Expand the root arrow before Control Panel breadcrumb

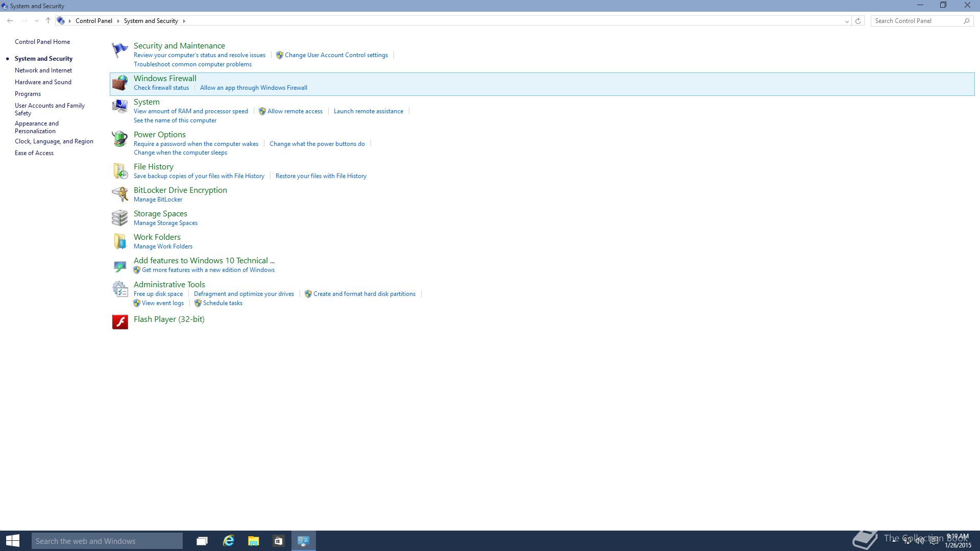[x=70, y=21]
